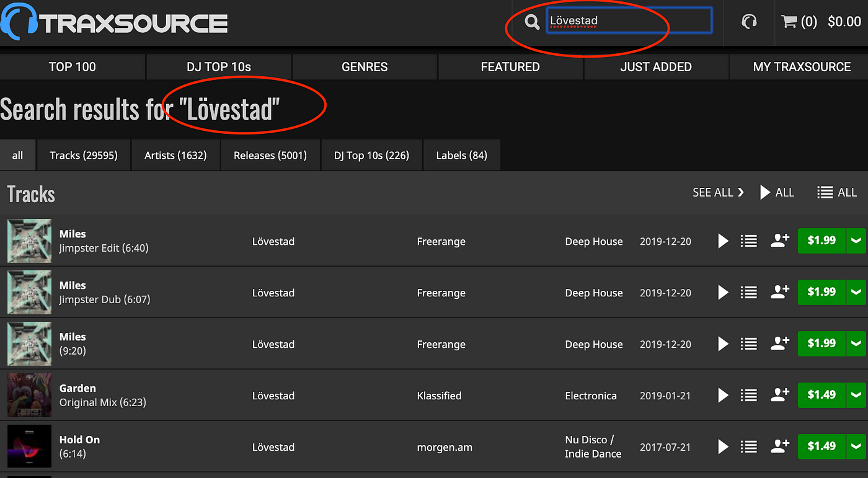Buy Hold On for $1.49
This screenshot has height=478, width=868.
821,446
